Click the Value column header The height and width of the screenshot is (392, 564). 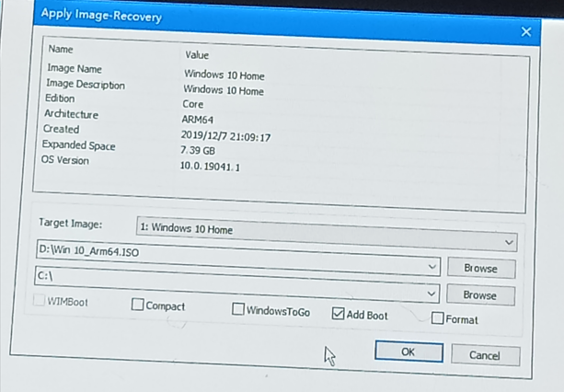pos(197,55)
